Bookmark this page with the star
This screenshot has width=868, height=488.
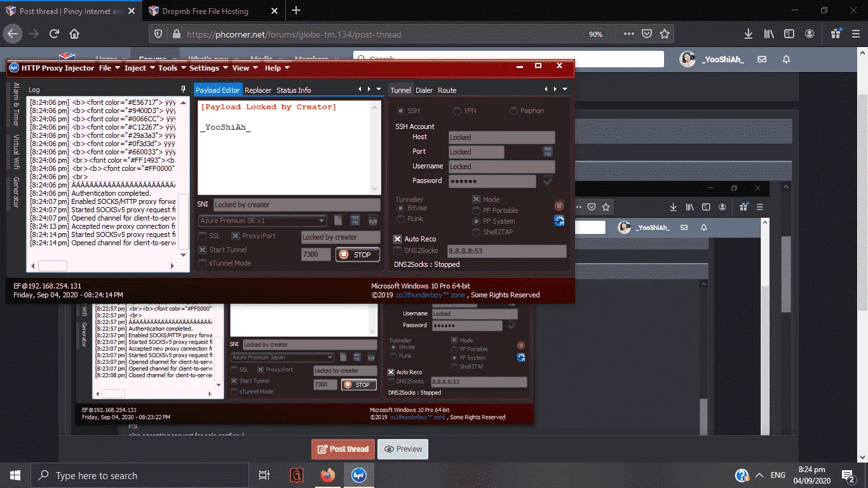coord(665,34)
